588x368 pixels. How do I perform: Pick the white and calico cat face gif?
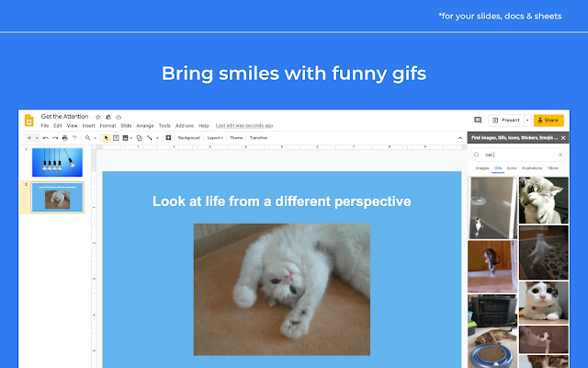[544, 303]
